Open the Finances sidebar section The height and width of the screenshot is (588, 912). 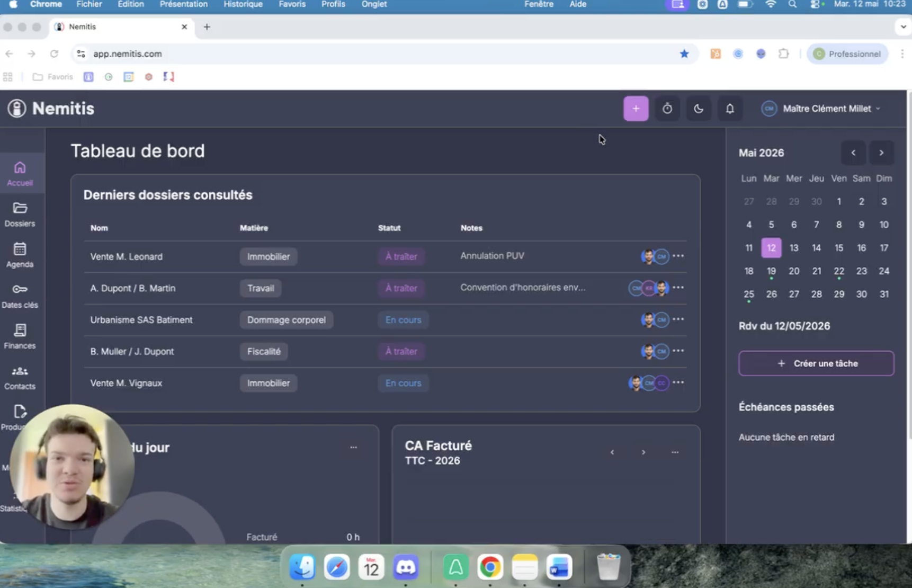[x=20, y=337]
